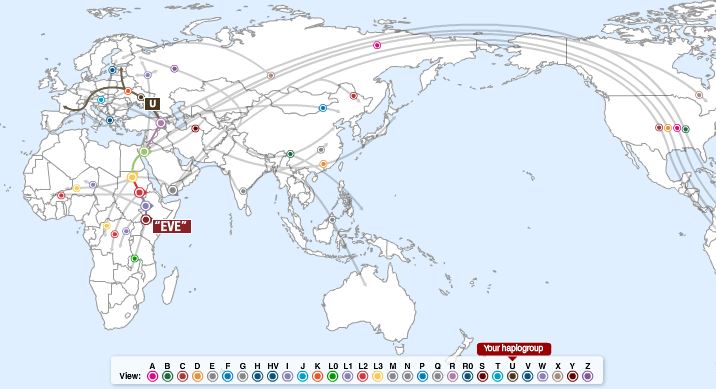This screenshot has height=389, width=716.
Task: Select haplogroup B green circle in View bar
Action: pos(167,376)
